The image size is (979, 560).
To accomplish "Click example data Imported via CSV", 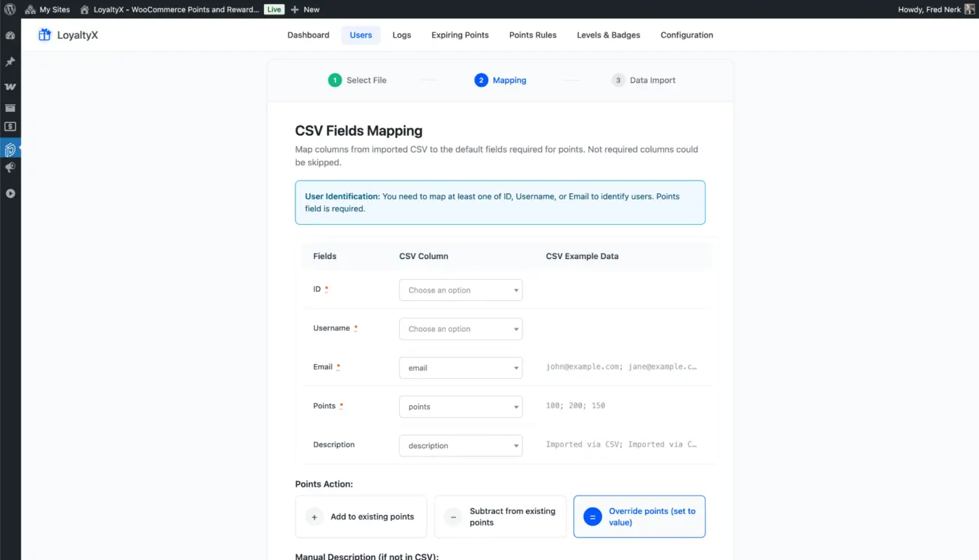I will 622,444.
